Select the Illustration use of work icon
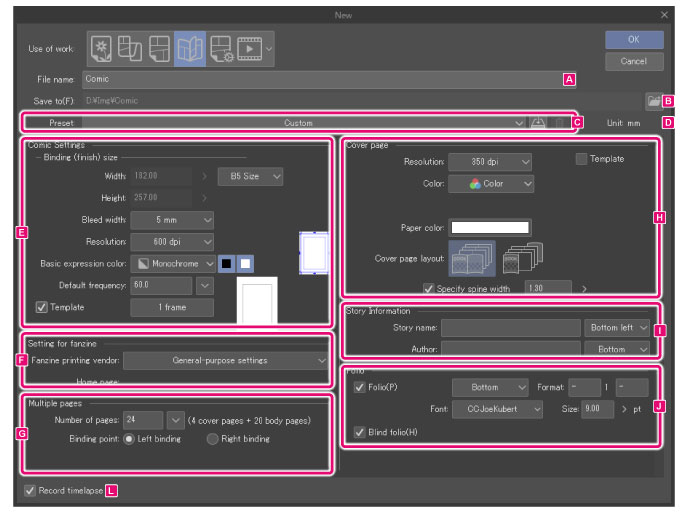 pyautogui.click(x=101, y=49)
